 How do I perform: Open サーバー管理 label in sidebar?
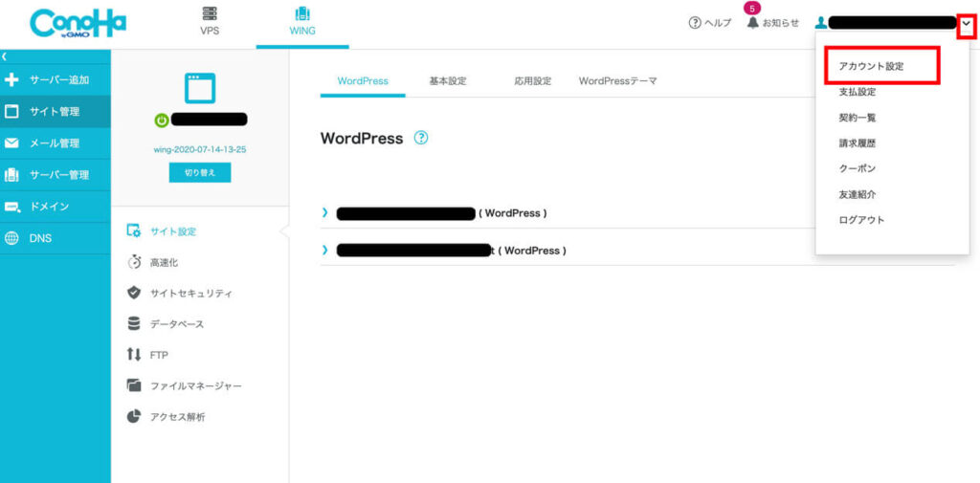pyautogui.click(x=59, y=176)
